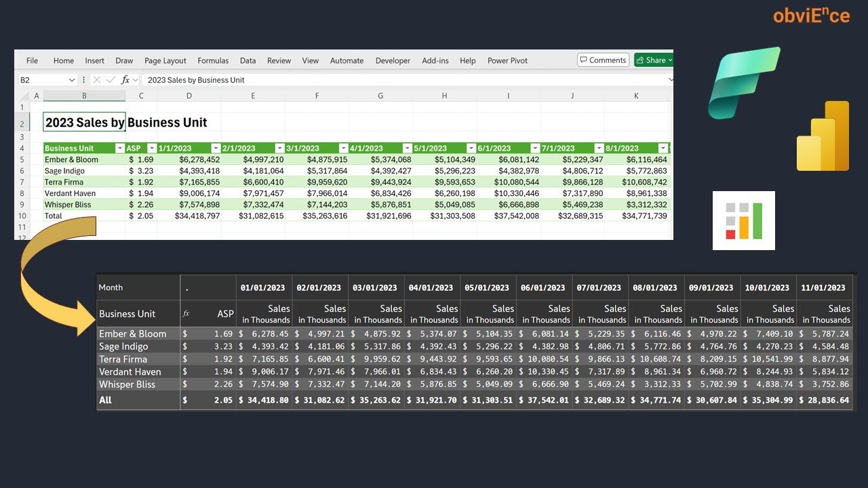Screen dimensions: 868x488
Task: Click the Microsoft Fabric logo
Action: pos(744,83)
